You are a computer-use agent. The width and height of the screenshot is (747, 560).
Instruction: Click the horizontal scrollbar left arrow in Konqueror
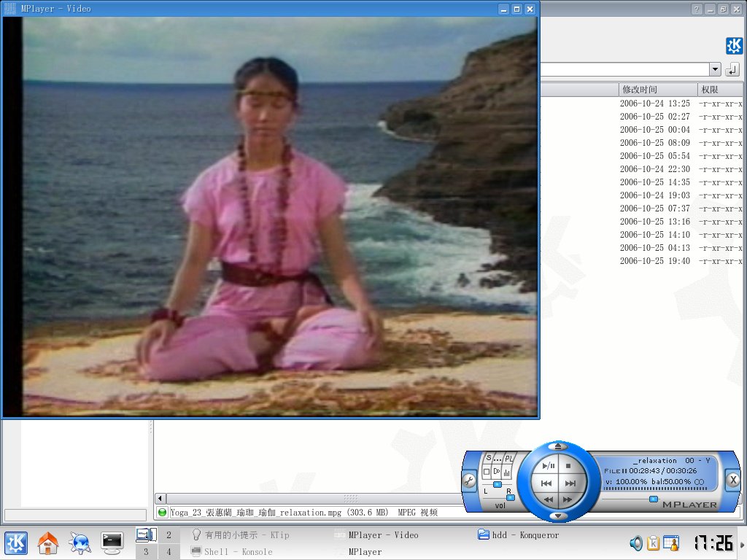click(x=160, y=498)
